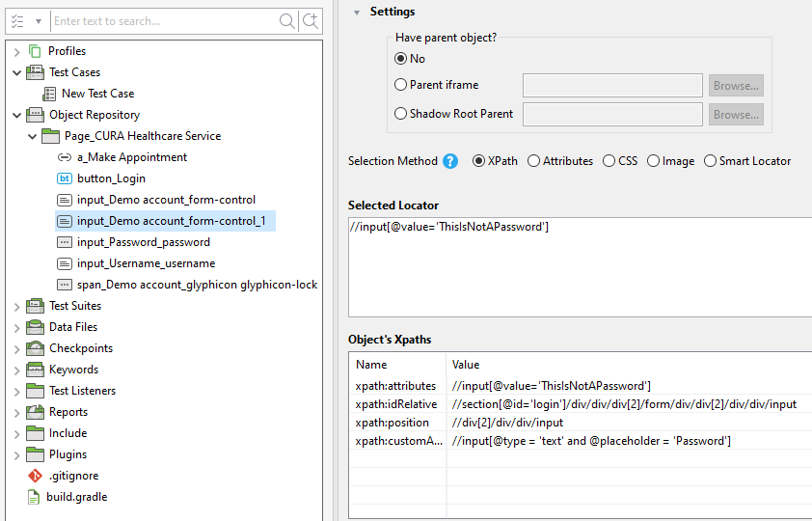Viewport: 812px width, 521px height.
Task: Open advanced search icon beside magnifier
Action: click(311, 21)
